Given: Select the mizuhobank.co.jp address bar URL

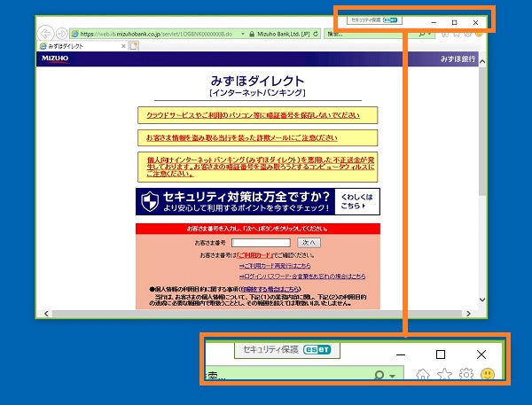Looking at the screenshot, I should point(156,34).
